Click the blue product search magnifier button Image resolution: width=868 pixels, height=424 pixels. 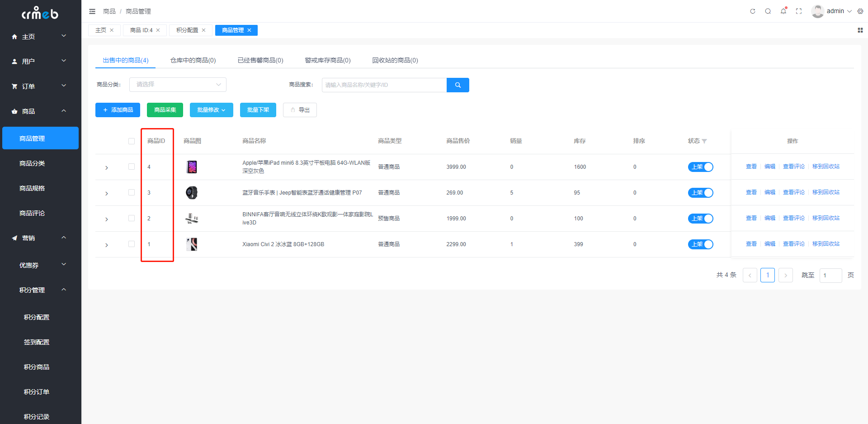[458, 85]
